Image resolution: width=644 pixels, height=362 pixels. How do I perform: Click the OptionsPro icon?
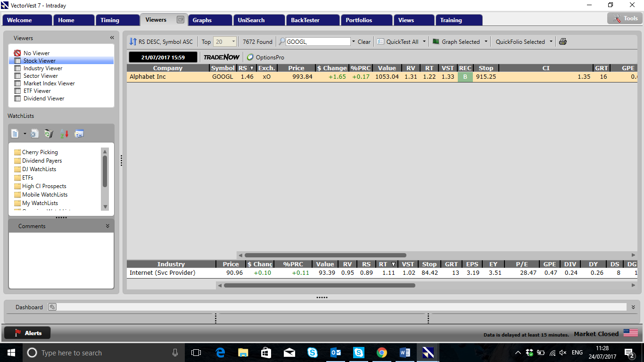[x=250, y=57]
